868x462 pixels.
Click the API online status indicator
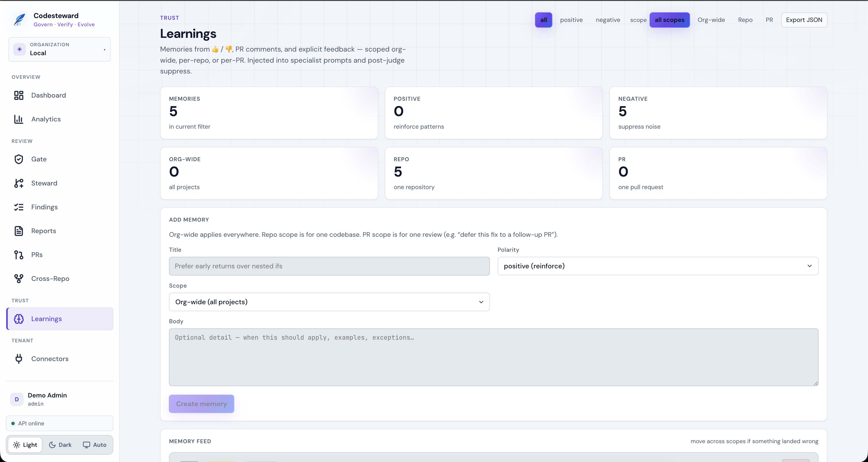pos(60,423)
